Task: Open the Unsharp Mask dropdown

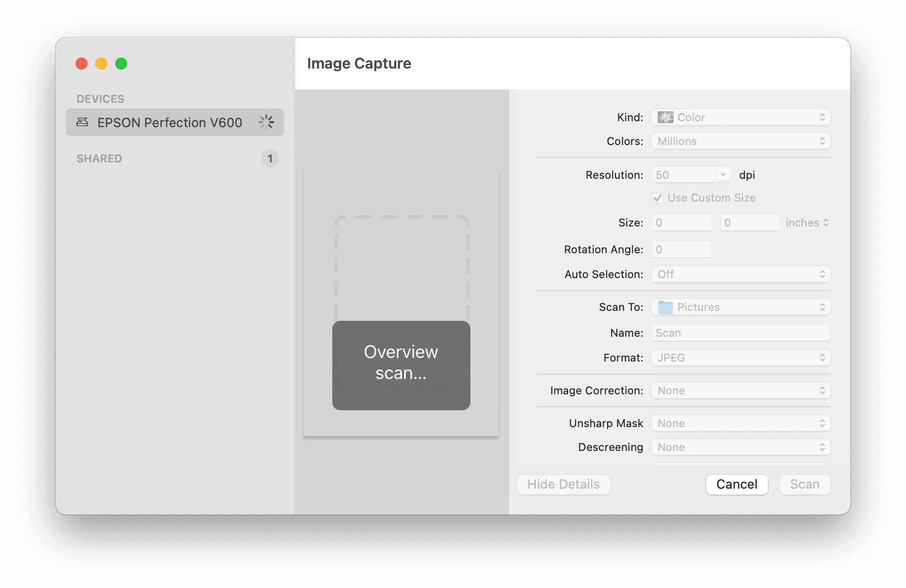Action: point(740,423)
